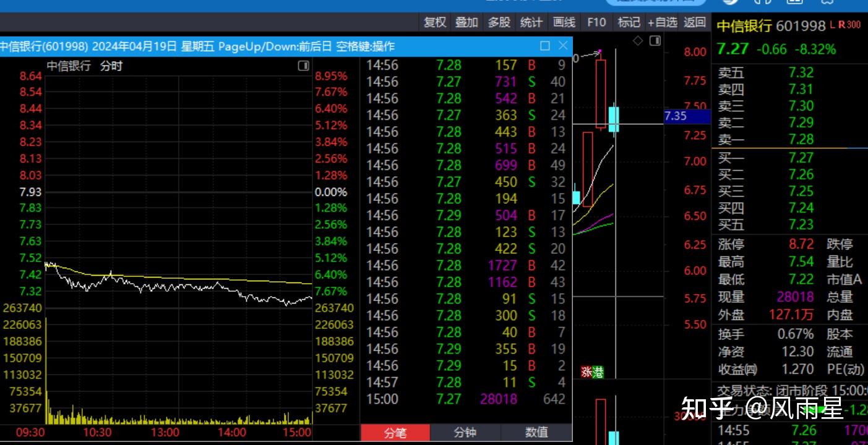Screen dimensions: 868x445
Task: Add stock via +自选 button
Action: 663,22
